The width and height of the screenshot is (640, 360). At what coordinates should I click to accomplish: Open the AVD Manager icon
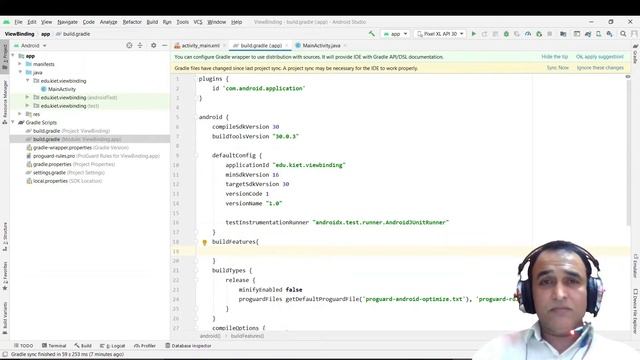tap(598, 34)
